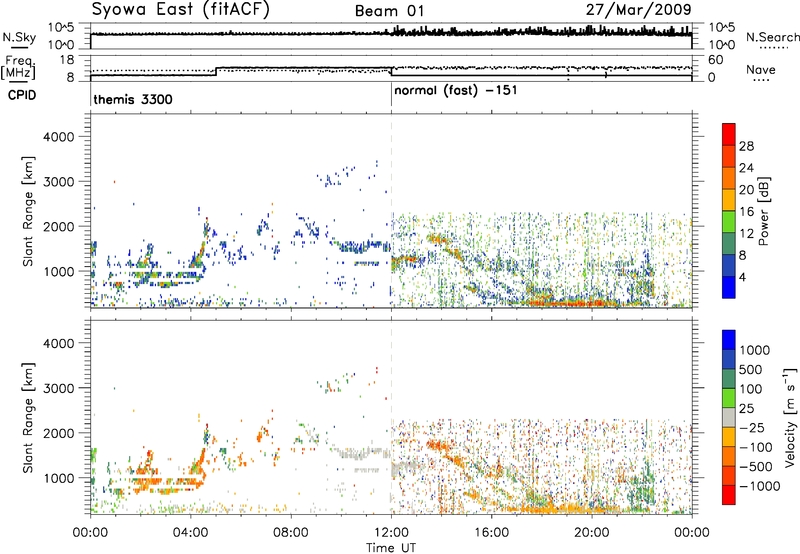Click the rightmost '00:00' time tick label
The width and height of the screenshot is (800, 554).
click(692, 532)
